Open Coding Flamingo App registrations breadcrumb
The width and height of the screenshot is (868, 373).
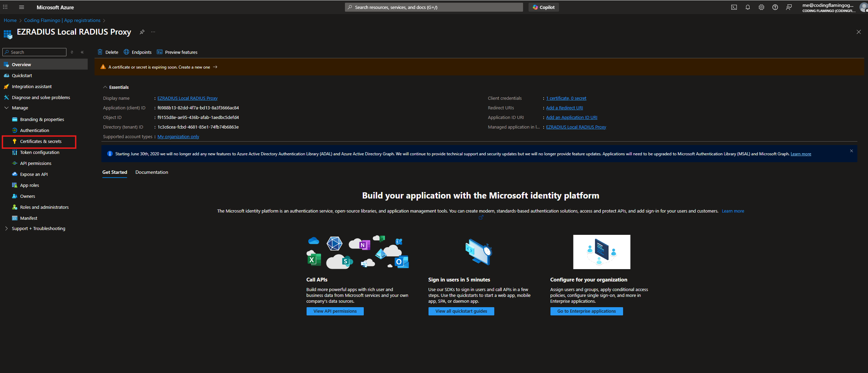point(62,20)
